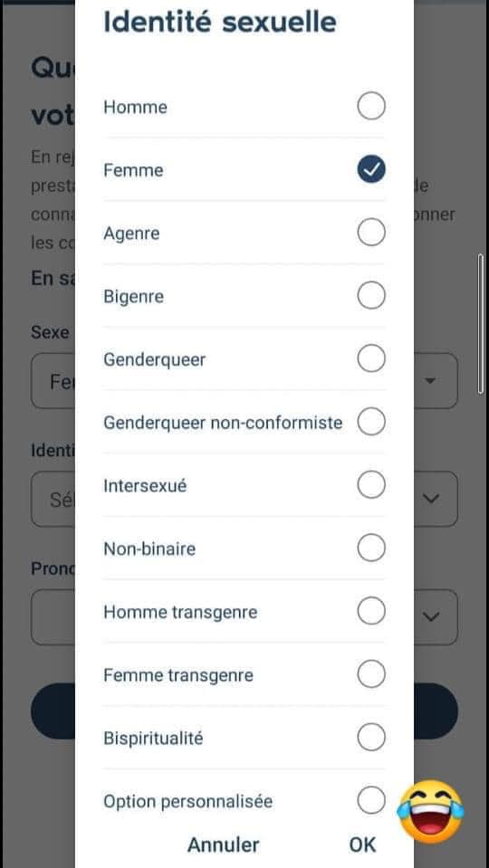Expand the Identité dropdown chevron behind dialog

(x=431, y=499)
